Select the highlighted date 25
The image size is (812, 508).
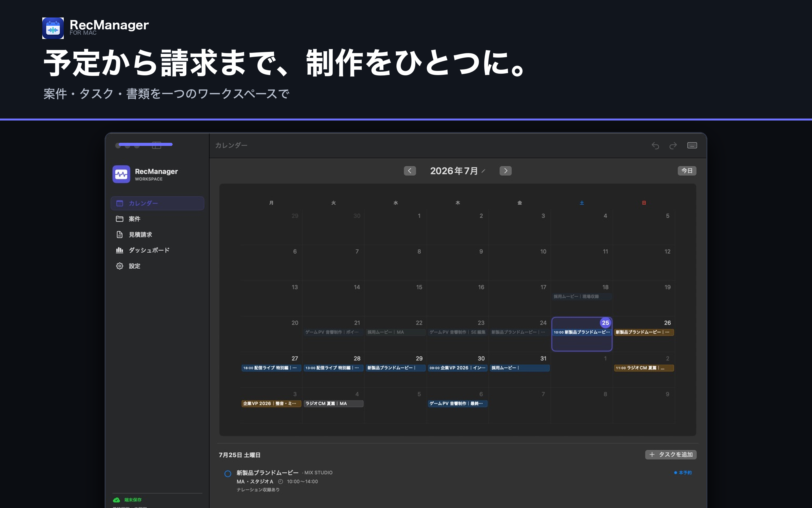click(605, 323)
